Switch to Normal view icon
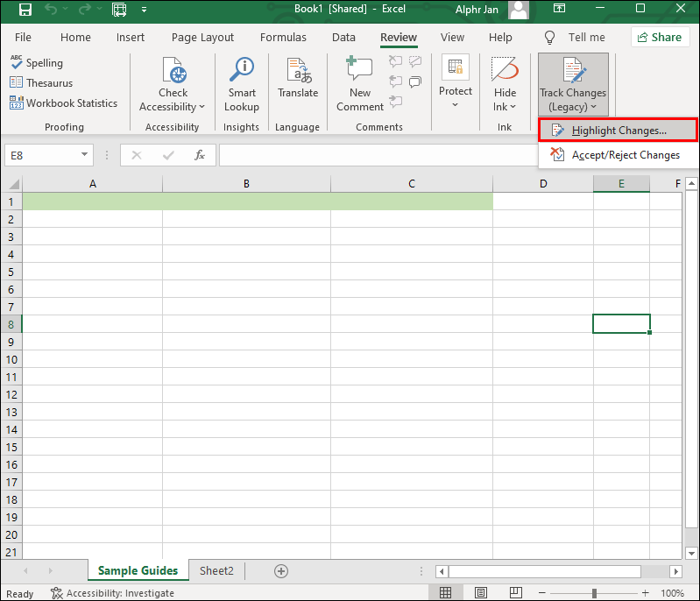 point(445,593)
